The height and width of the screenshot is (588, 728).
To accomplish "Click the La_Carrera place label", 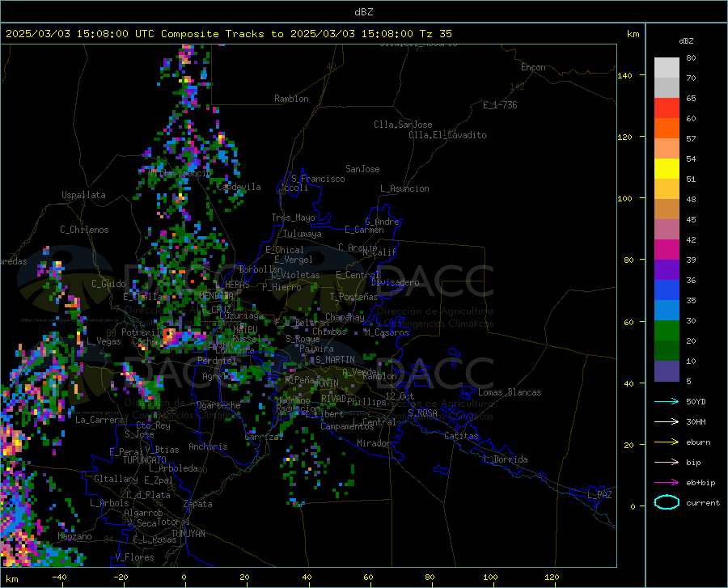I will click(99, 420).
